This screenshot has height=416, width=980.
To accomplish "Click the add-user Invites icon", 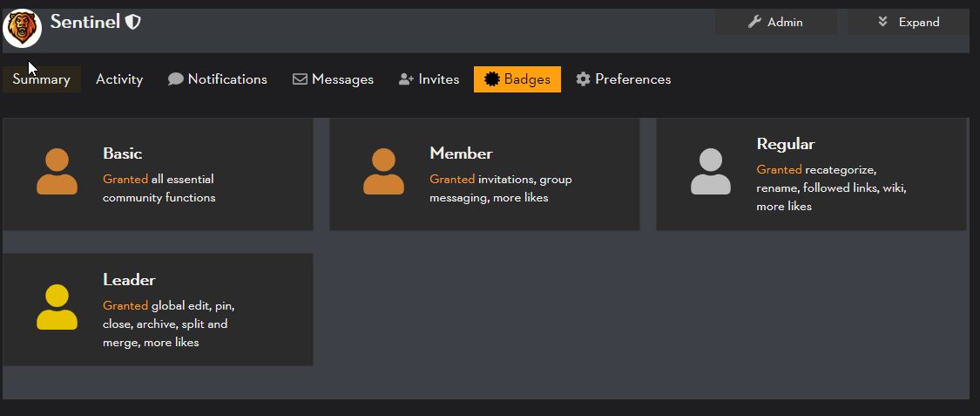I will [406, 79].
